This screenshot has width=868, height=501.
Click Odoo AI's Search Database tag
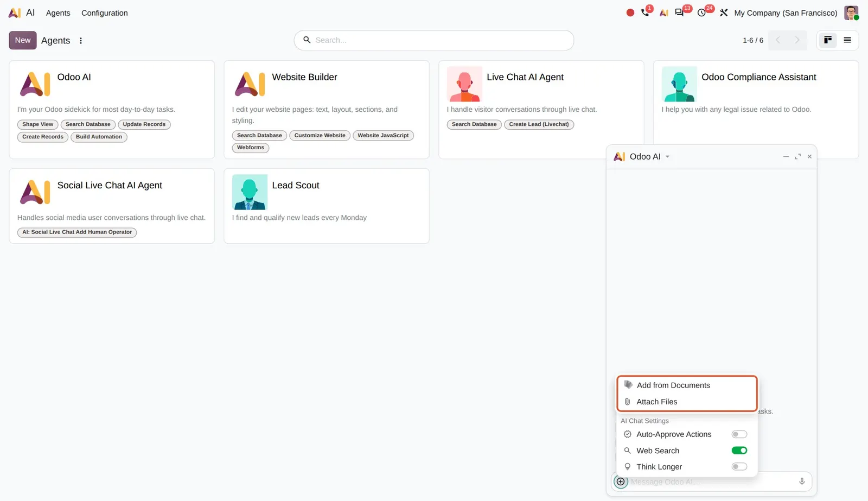[x=88, y=124]
